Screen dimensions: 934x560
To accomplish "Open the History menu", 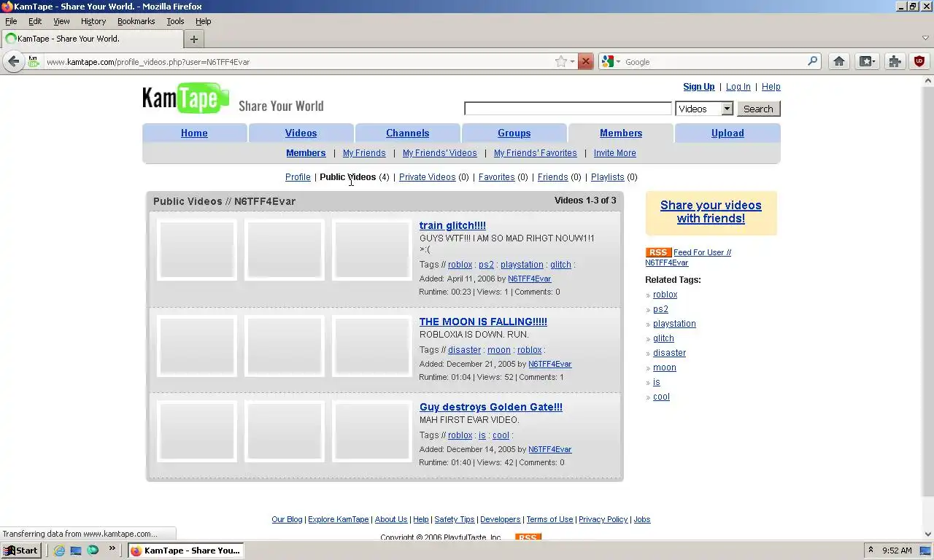I will point(93,21).
